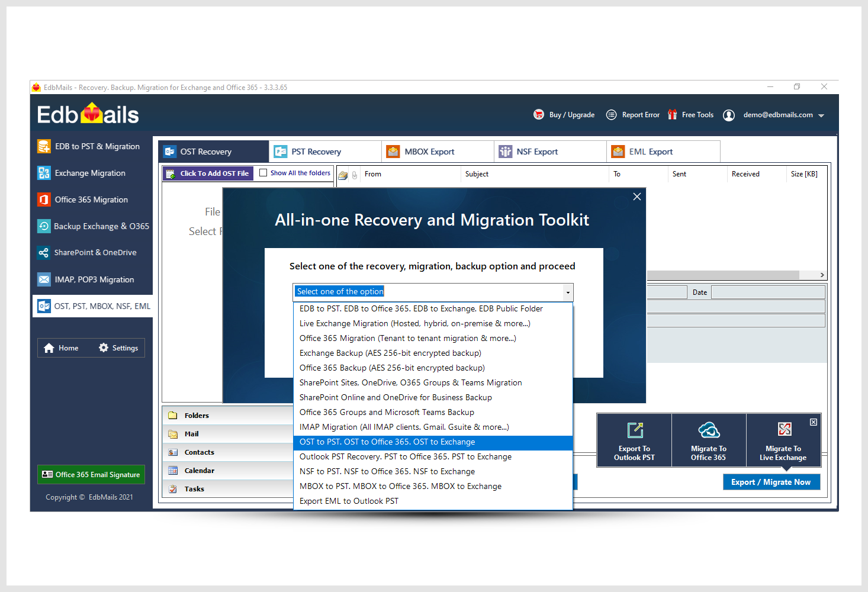The image size is (868, 592).
Task: Click the Free Tools gift icon
Action: (x=672, y=115)
